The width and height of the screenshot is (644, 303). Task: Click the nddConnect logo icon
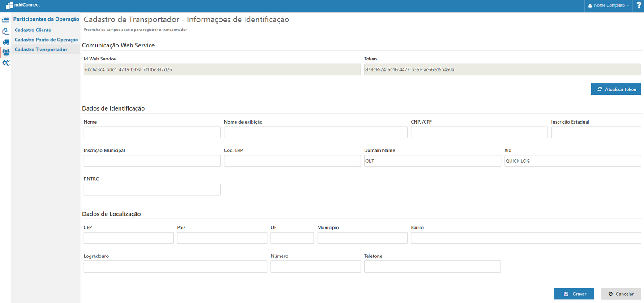(x=10, y=5)
